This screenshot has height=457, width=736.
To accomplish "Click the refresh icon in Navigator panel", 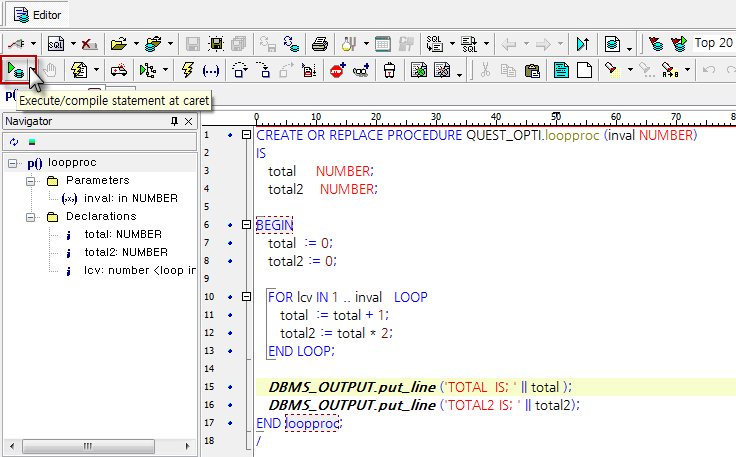I will (x=14, y=141).
